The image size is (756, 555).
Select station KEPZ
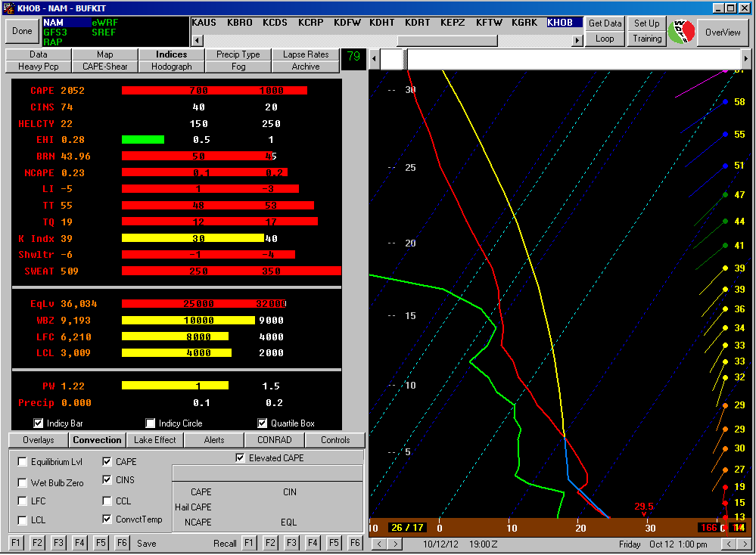[453, 23]
